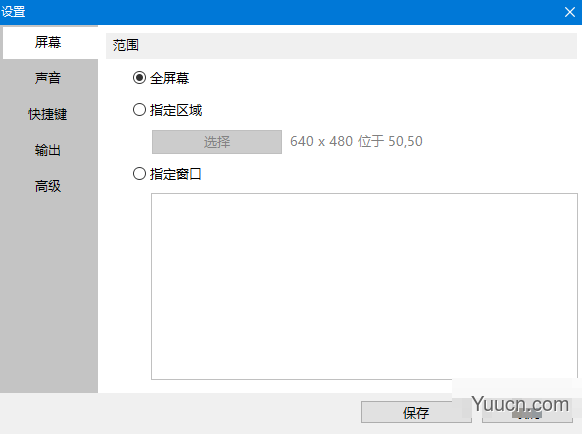The width and height of the screenshot is (582, 434).
Task: Select the 输出 tab in sidebar
Action: point(48,150)
